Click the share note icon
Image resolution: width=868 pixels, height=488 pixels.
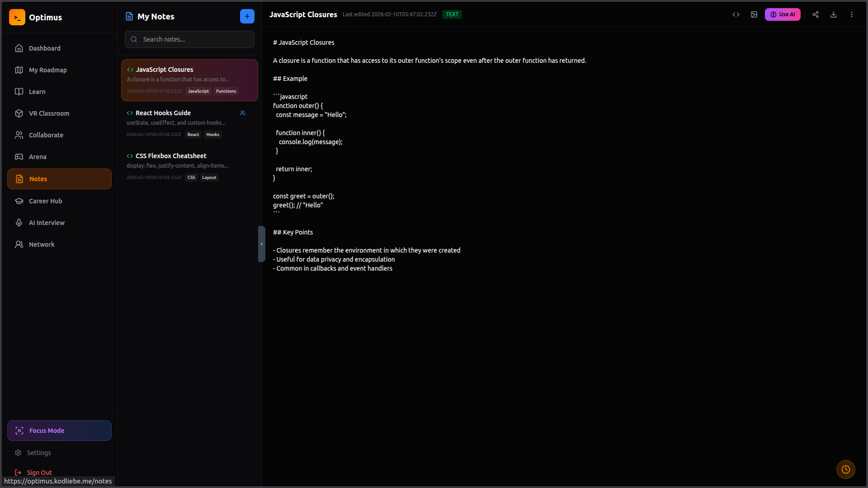(816, 14)
